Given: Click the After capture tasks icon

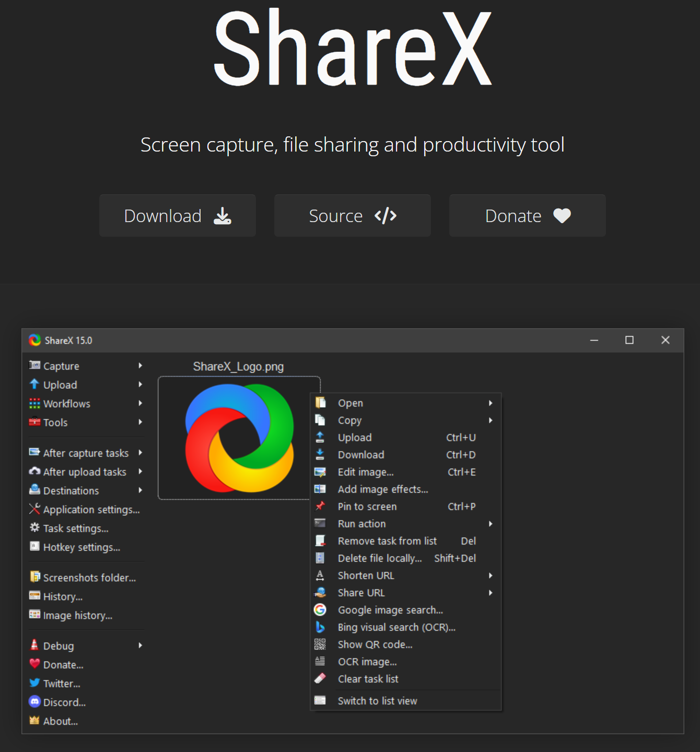Looking at the screenshot, I should 34,452.
